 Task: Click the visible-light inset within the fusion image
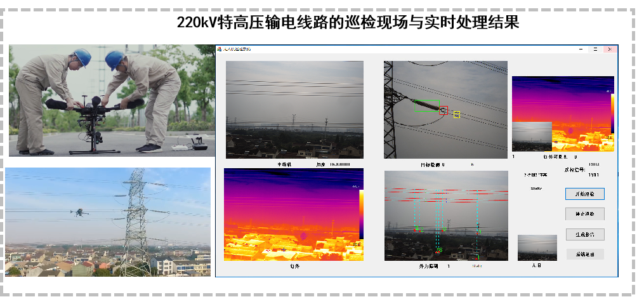point(532,136)
